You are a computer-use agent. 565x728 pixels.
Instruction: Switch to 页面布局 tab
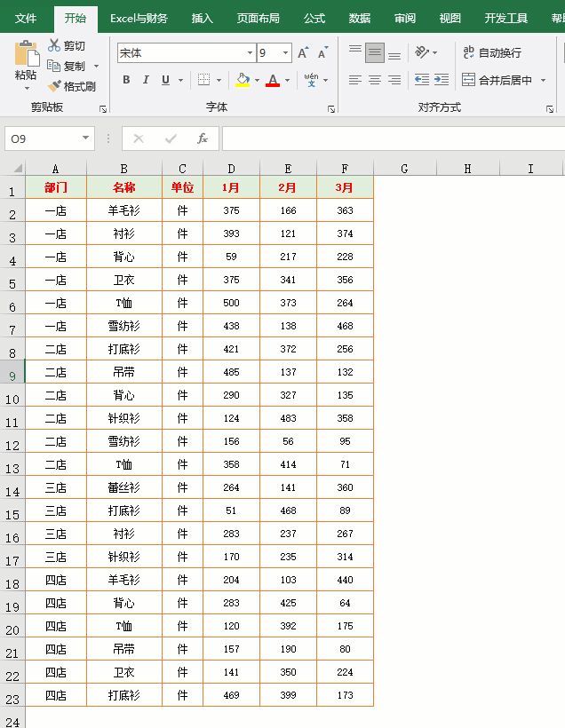pos(259,18)
